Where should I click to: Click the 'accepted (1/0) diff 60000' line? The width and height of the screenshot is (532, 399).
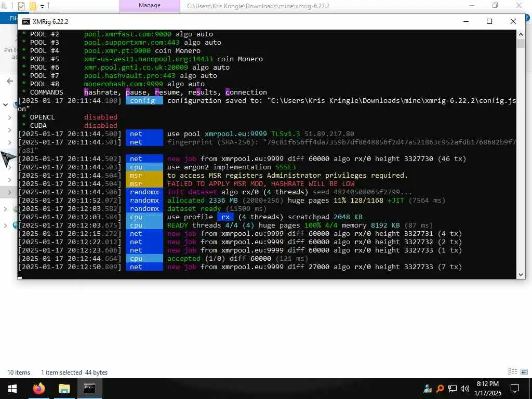point(219,259)
